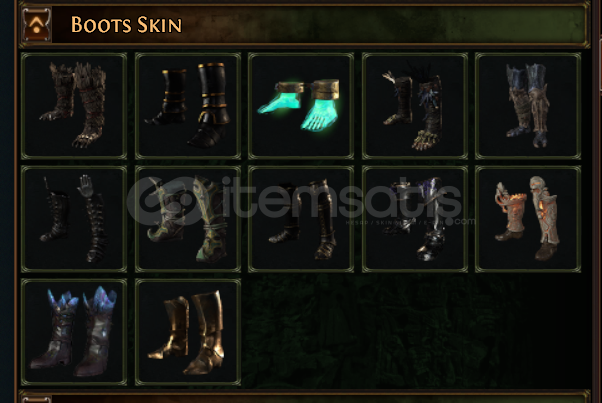The image size is (602, 403).
Task: Select the furry clawed beast boots
Action: tap(74, 106)
